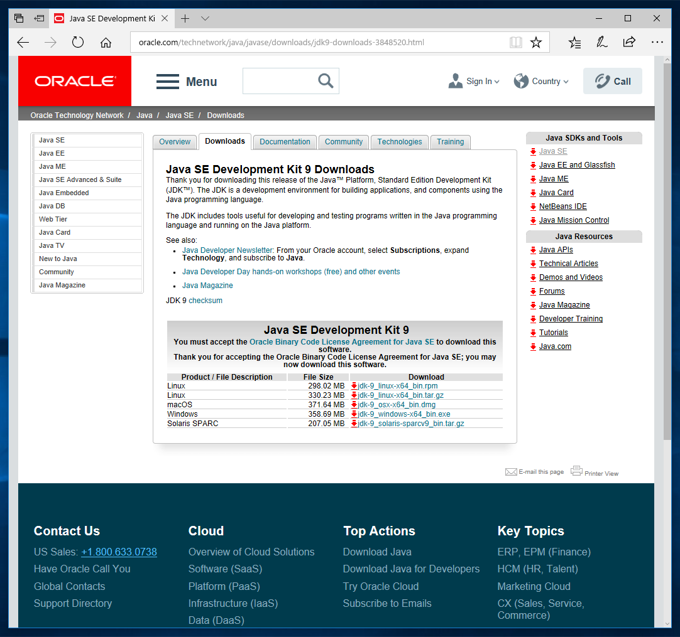The height and width of the screenshot is (637, 680).
Task: Refresh the page with the reload icon
Action: pyautogui.click(x=78, y=42)
